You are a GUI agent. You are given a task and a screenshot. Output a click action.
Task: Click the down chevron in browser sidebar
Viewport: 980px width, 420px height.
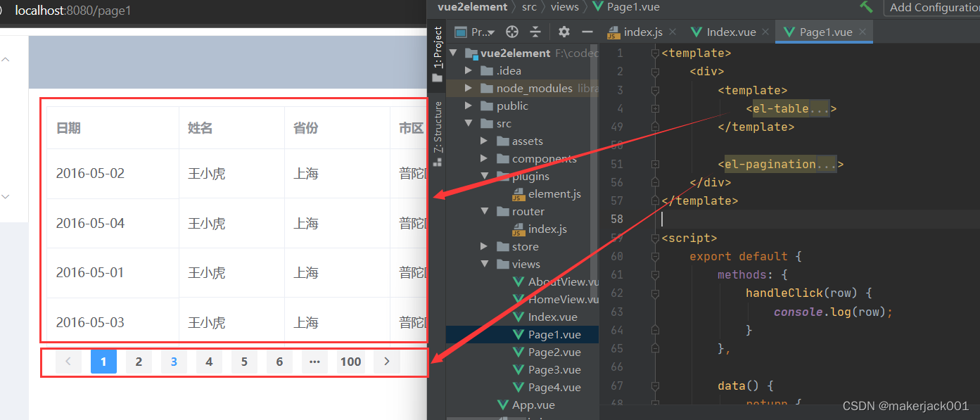(6, 196)
